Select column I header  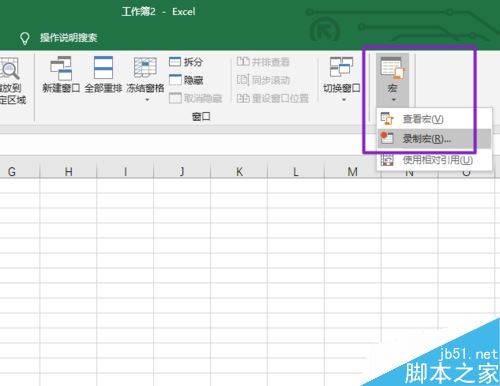pyautogui.click(x=125, y=171)
